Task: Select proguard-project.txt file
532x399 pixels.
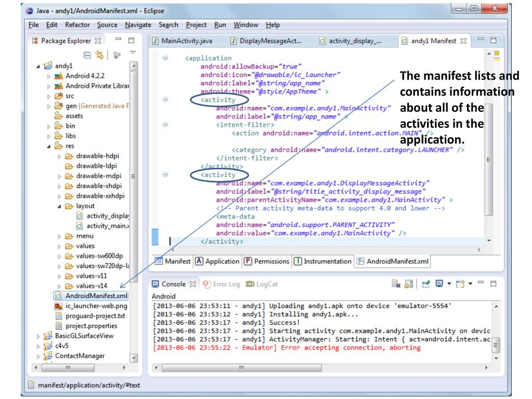Action: point(90,316)
